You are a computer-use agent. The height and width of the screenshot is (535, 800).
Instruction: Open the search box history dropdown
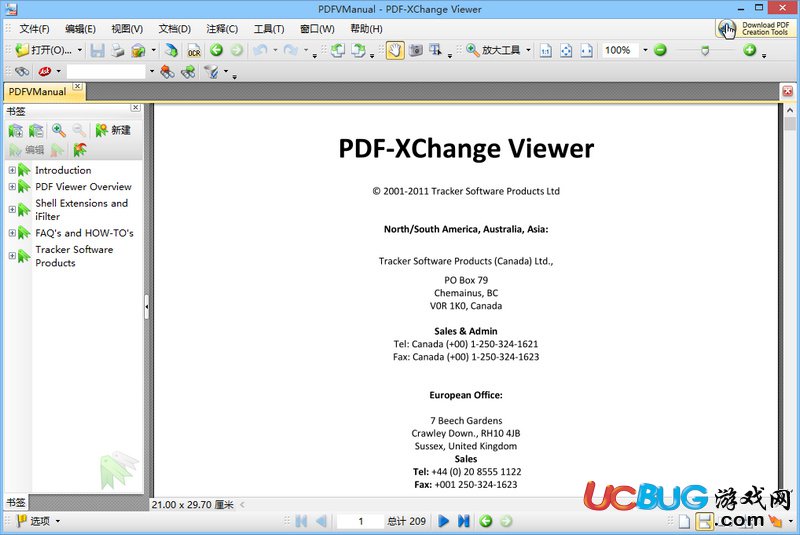pos(152,71)
